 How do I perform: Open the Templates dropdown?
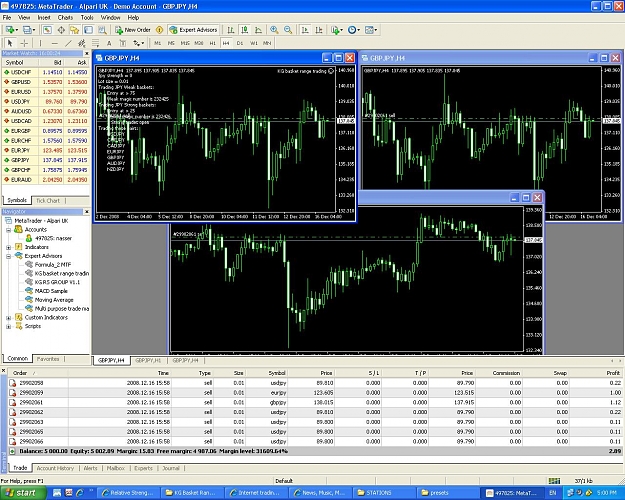click(371, 30)
